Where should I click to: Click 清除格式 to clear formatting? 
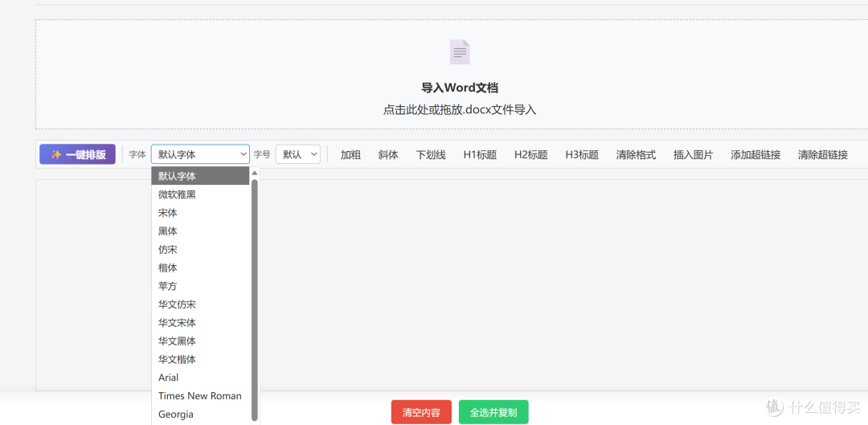pyautogui.click(x=636, y=155)
